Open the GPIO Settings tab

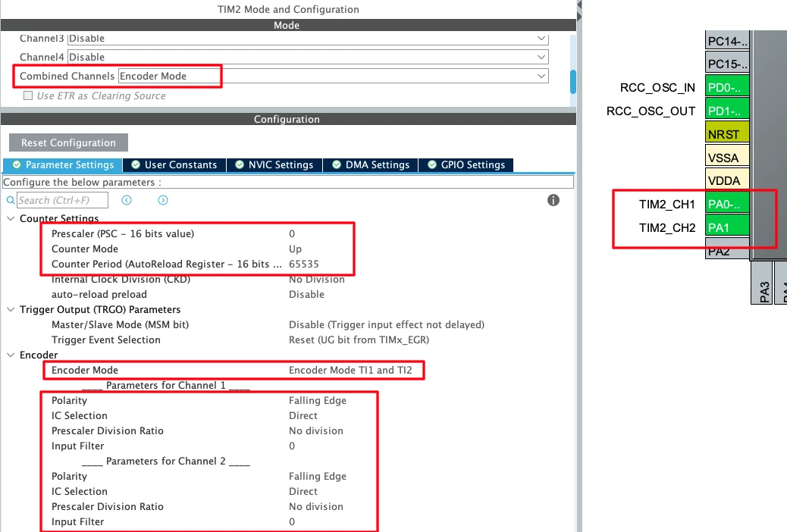(466, 164)
